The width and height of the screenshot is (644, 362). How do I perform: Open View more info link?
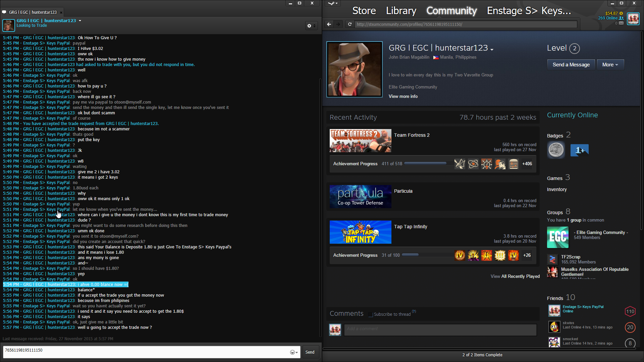pos(403,97)
